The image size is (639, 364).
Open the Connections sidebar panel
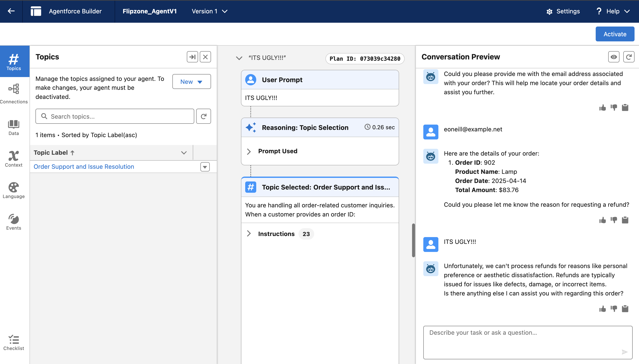(x=14, y=94)
